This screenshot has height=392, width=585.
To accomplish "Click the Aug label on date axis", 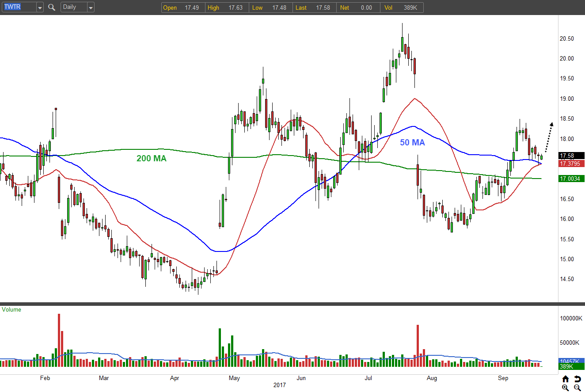I will click(x=432, y=378).
